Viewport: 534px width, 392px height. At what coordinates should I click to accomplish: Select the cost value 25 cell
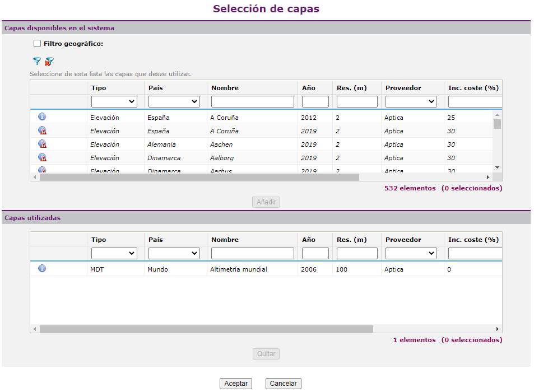coord(451,118)
